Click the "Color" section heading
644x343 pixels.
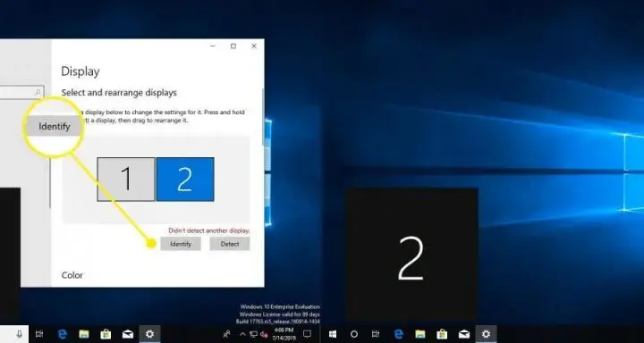[x=72, y=275]
